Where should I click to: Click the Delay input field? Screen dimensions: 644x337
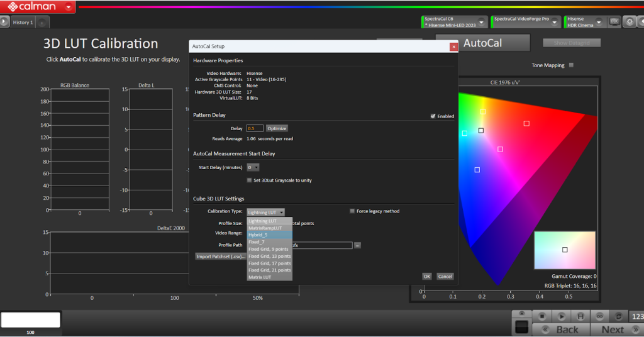(x=255, y=128)
